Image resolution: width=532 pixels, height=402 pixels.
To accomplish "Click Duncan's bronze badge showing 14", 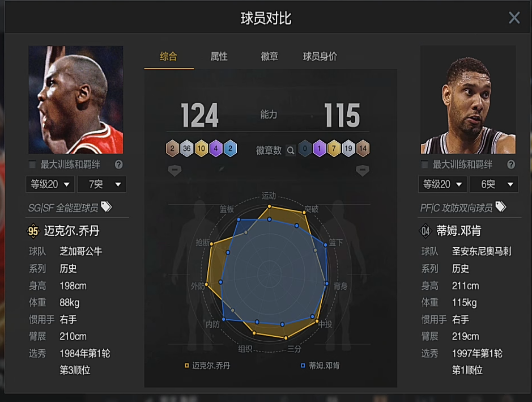I will (363, 149).
